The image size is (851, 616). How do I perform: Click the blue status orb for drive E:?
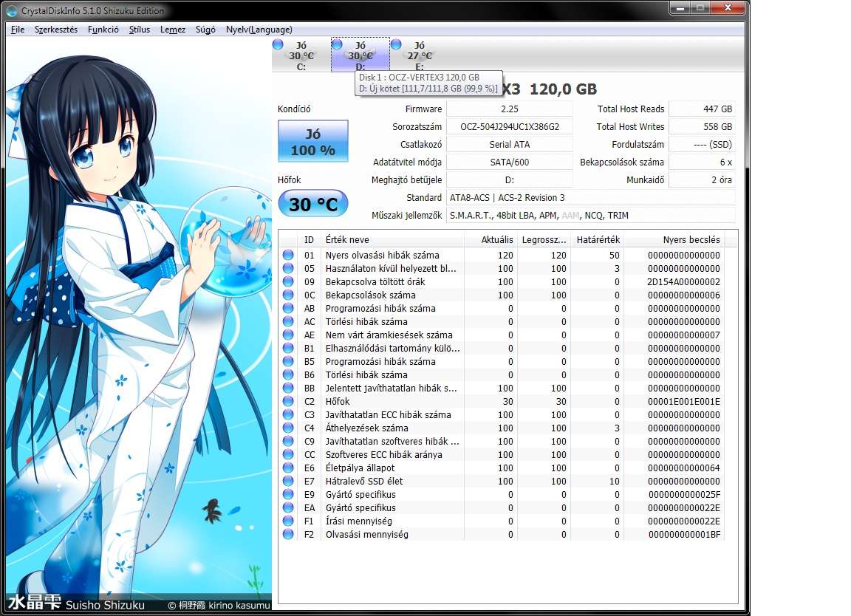pos(396,44)
